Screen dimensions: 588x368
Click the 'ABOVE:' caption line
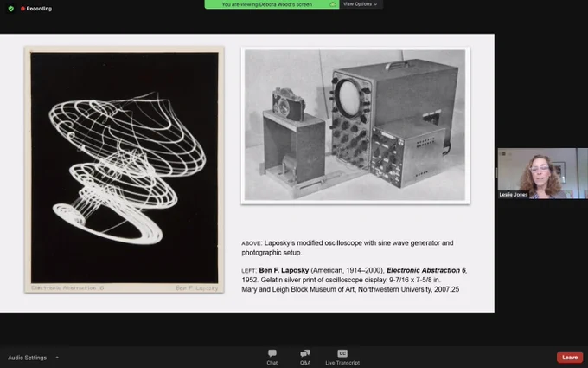348,243
